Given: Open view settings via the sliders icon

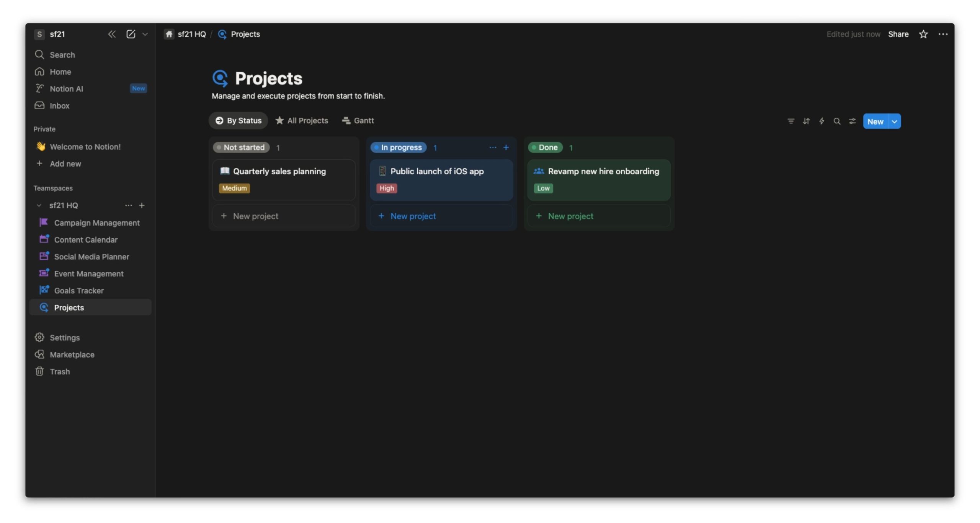Looking at the screenshot, I should (x=852, y=121).
